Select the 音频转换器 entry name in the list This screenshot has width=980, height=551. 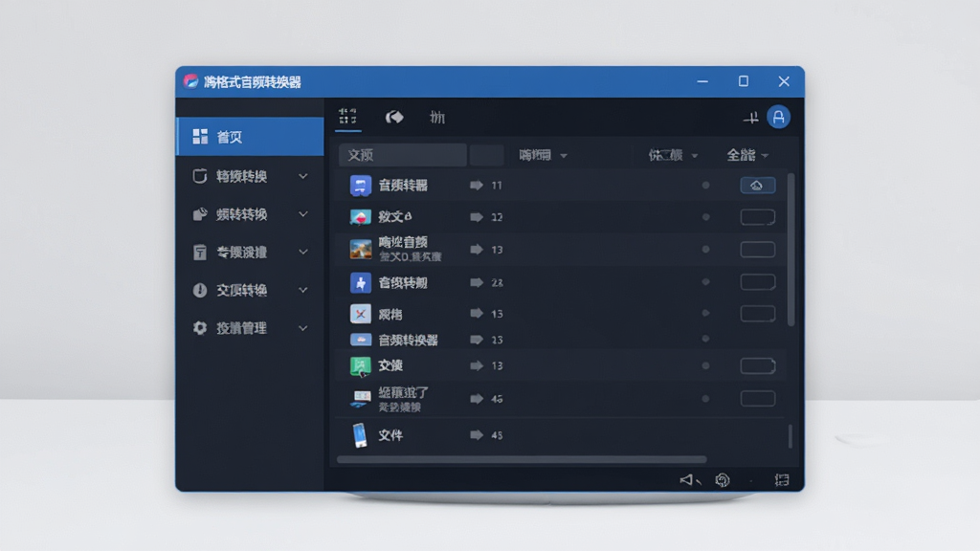408,340
